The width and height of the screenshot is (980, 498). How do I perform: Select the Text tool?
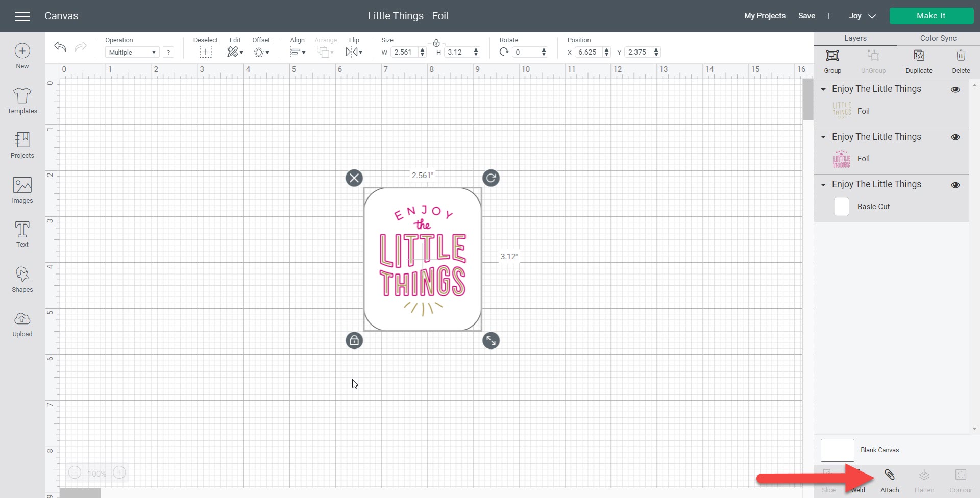click(x=22, y=235)
